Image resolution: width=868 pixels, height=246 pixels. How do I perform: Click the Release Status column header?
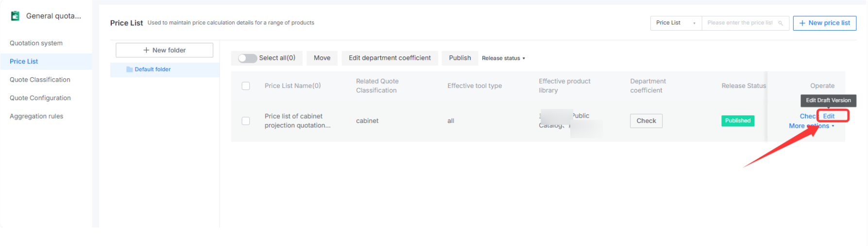click(744, 86)
